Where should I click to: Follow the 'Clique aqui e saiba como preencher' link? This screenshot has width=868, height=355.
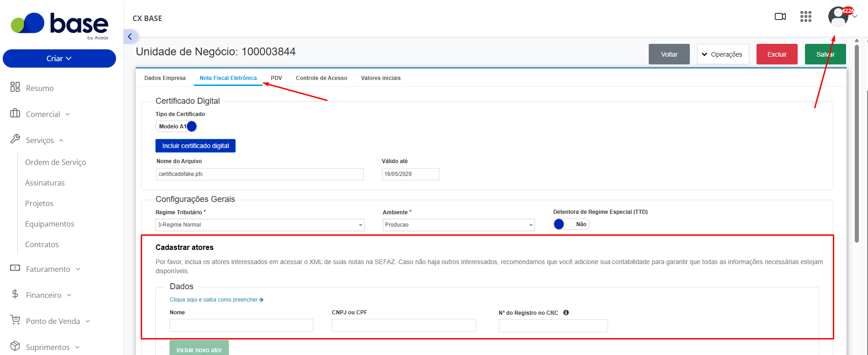click(x=217, y=300)
